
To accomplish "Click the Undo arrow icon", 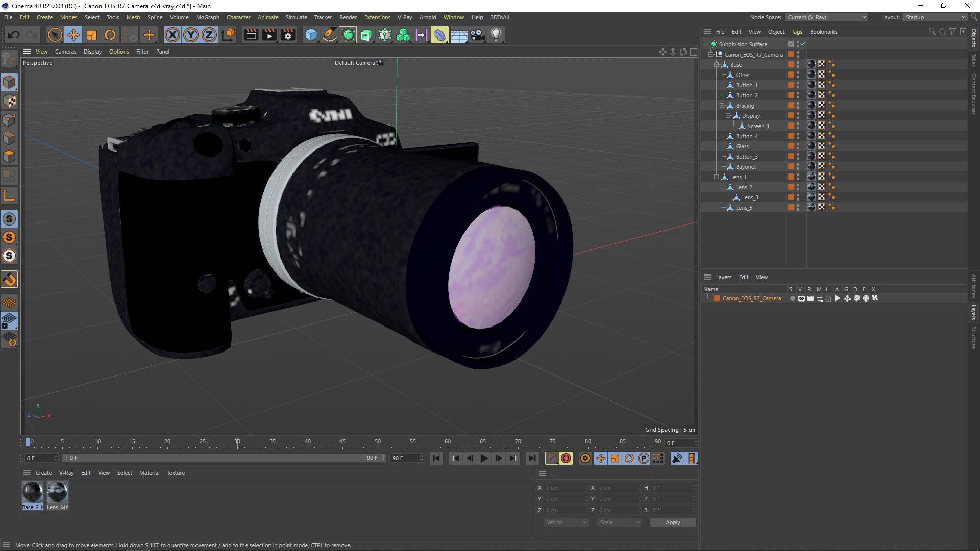I will pos(14,35).
